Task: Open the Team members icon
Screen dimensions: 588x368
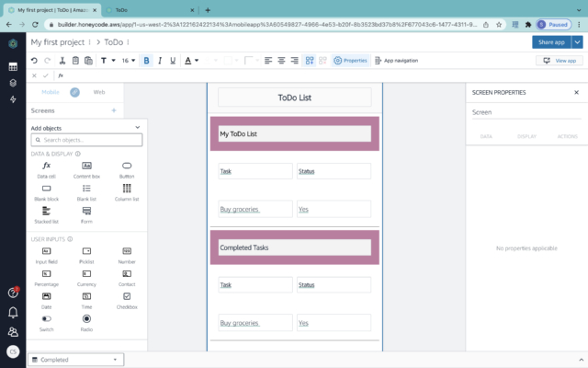Action: coord(13,332)
